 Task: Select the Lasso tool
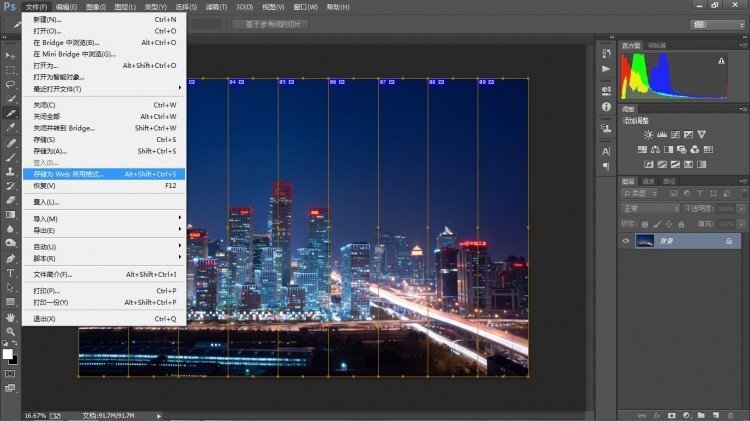10,85
